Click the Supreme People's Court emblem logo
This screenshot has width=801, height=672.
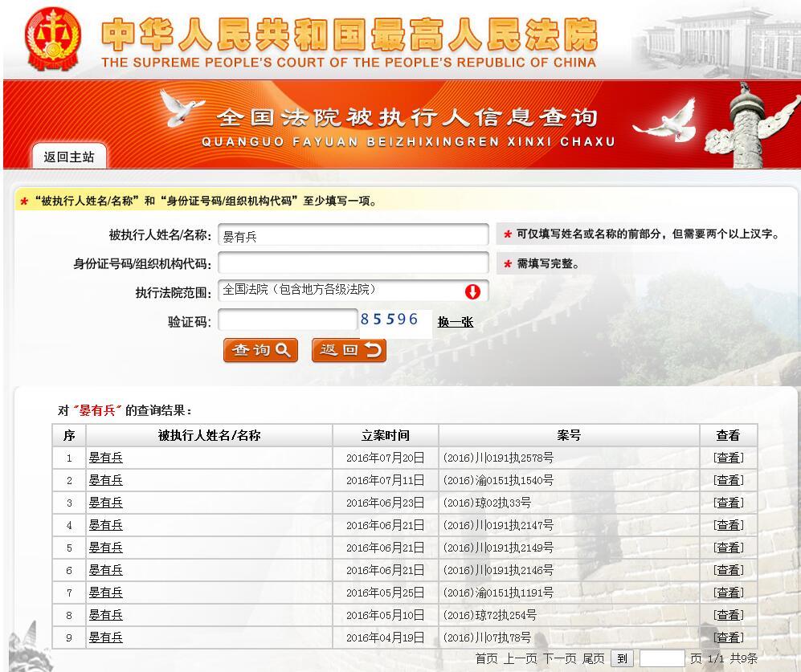[x=53, y=39]
